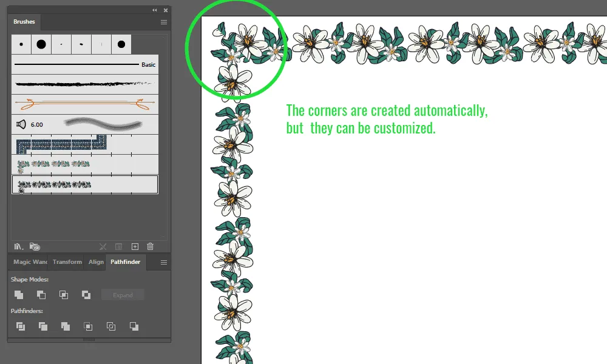Screen dimensions: 607x364
Task: Click the "Shape Modes:" label
Action: pos(30,279)
